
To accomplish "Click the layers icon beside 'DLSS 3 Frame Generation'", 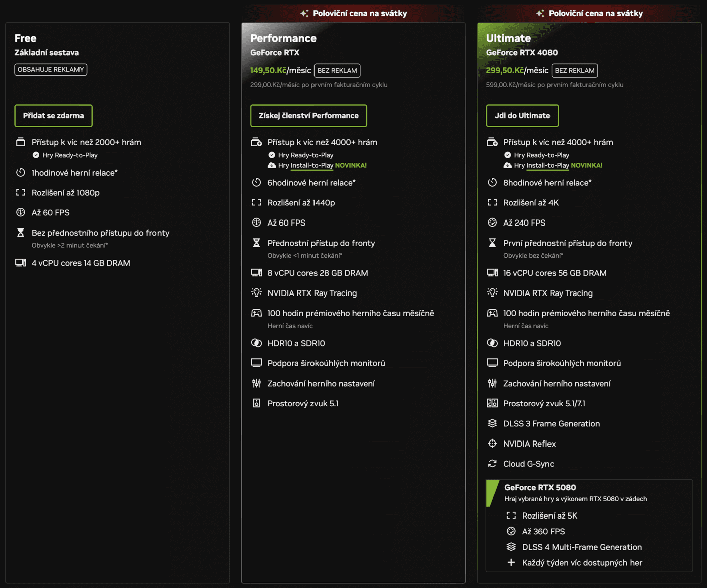I will (x=492, y=423).
